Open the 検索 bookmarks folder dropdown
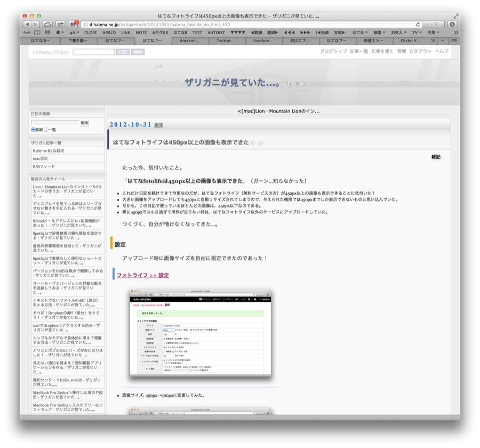This screenshot has width=480, height=448. [379, 33]
